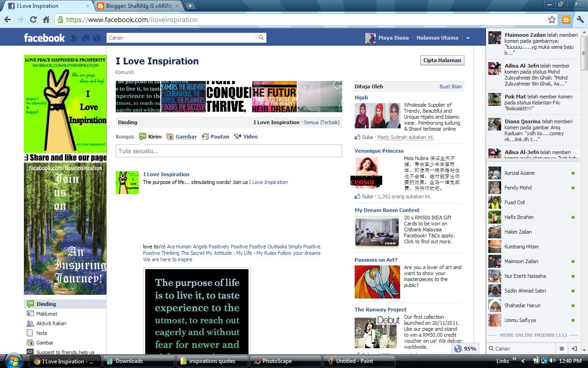The height and width of the screenshot is (368, 588).
Task: Bookmark page with star icon
Action: coord(552,19)
